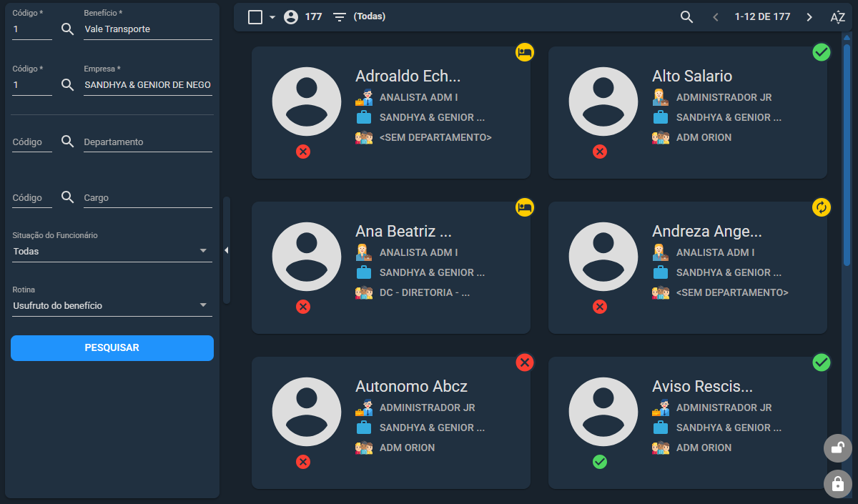
Task: Click Autonomo Abcz avatar thumbnail
Action: 307,412
